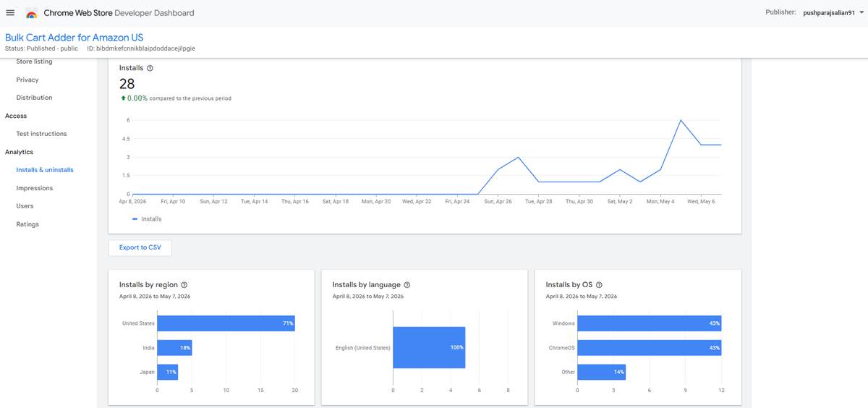Click the Chrome Web Store rainbow logo
Image resolution: width=868 pixels, height=408 pixels.
(31, 13)
